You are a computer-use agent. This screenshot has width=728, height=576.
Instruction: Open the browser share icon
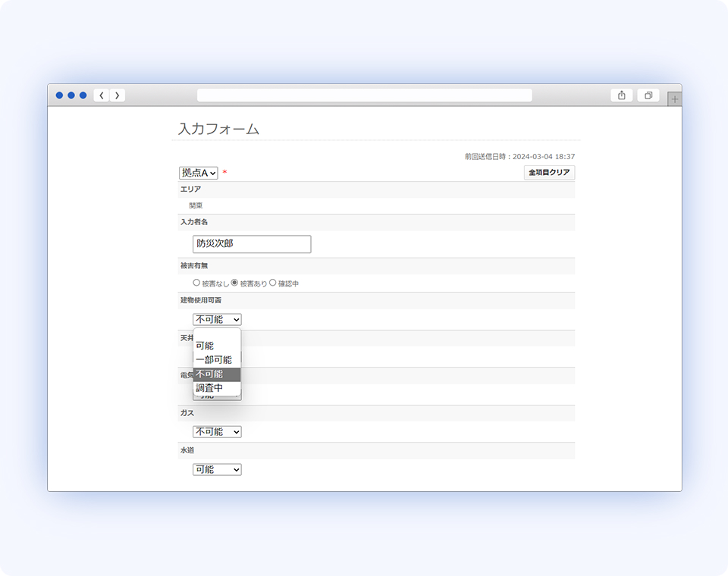point(622,95)
